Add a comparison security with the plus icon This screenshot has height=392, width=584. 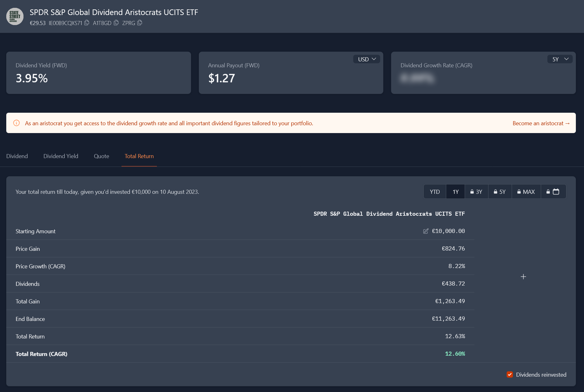coord(523,277)
